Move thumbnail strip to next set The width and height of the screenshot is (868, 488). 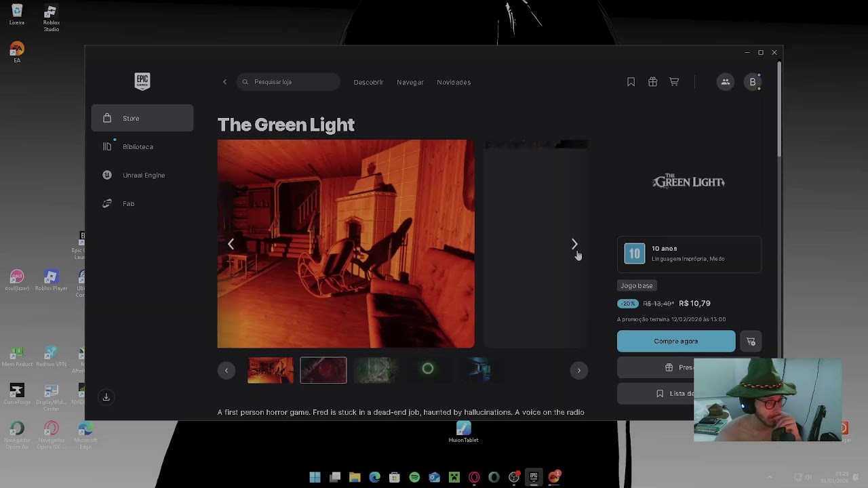click(578, 370)
